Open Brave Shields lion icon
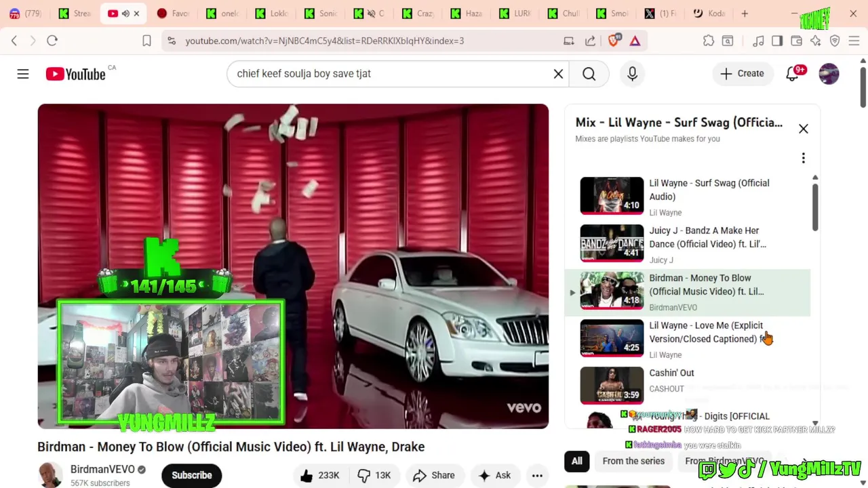This screenshot has width=868, height=488. pos(614,41)
